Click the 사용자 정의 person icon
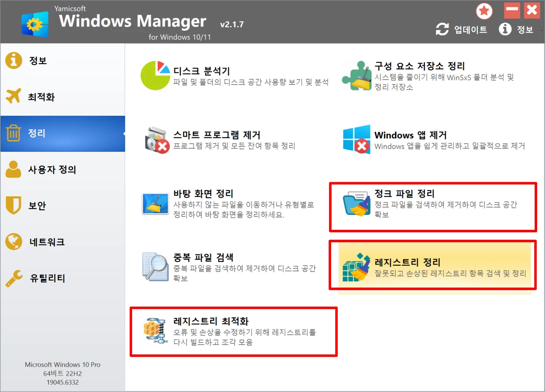Screen dimensions: 545x392 point(13,169)
